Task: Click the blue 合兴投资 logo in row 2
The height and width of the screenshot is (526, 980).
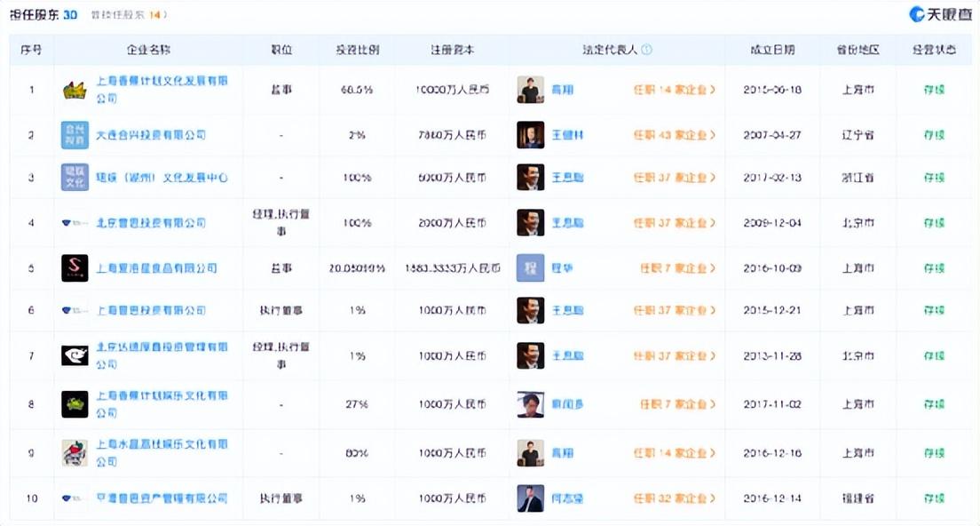Action: tap(75, 135)
